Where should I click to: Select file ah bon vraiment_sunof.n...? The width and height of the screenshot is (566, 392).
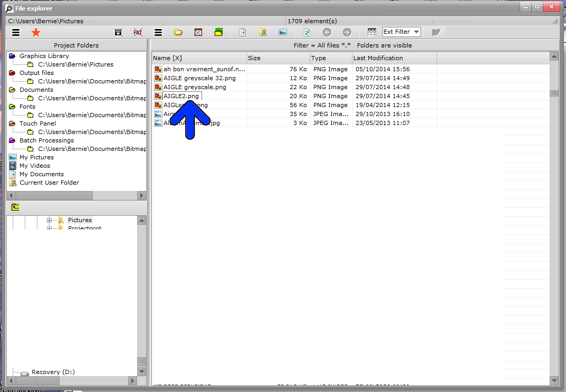204,69
